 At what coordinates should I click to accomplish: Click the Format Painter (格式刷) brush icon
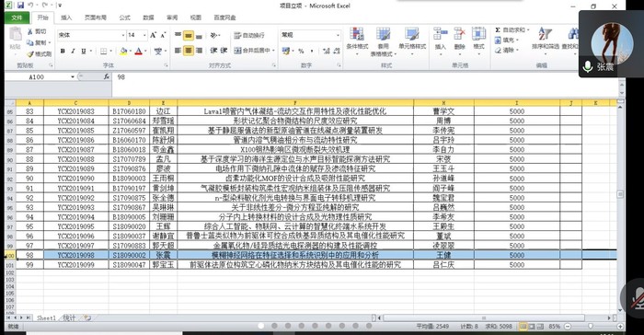(x=30, y=54)
